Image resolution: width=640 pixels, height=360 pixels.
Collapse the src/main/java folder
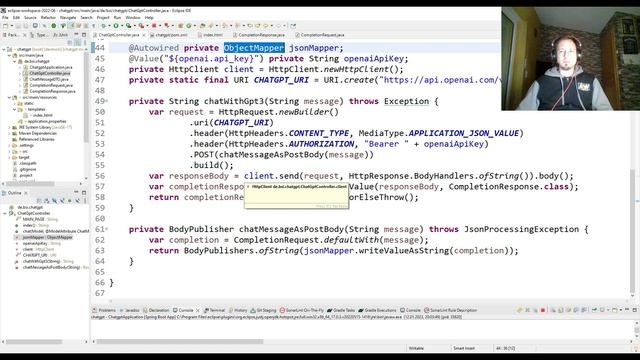[x=9, y=55]
